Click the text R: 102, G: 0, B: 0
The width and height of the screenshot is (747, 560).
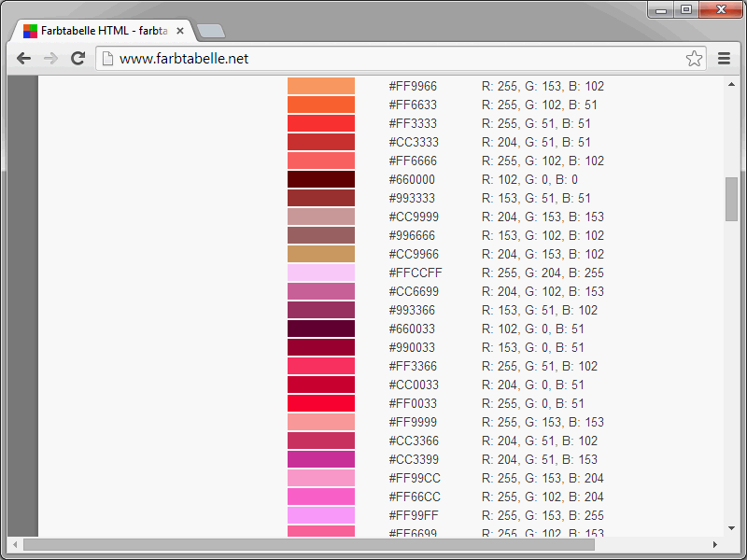[529, 179]
